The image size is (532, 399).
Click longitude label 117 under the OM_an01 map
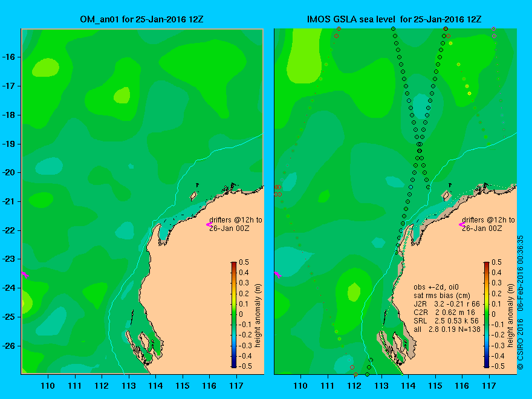(236, 386)
